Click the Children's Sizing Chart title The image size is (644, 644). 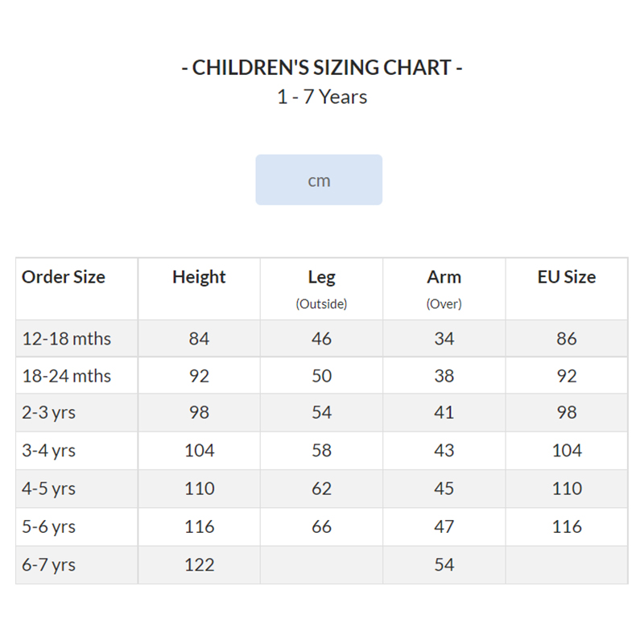[x=322, y=68]
